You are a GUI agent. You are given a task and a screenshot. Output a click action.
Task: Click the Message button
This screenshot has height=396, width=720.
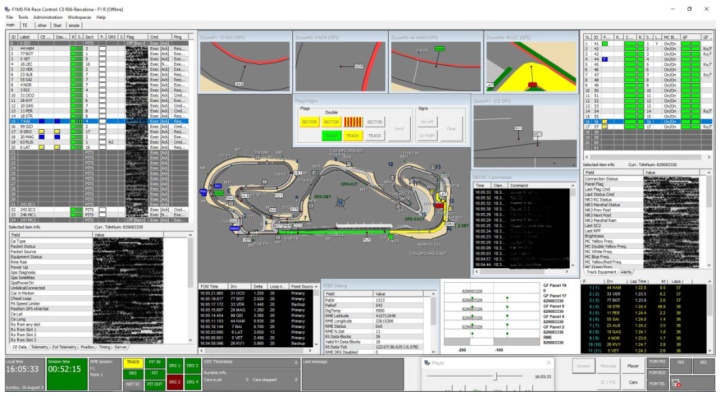(x=608, y=366)
